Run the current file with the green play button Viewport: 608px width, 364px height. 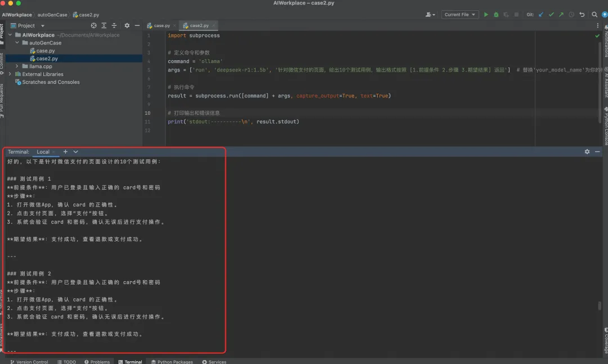[x=486, y=15]
